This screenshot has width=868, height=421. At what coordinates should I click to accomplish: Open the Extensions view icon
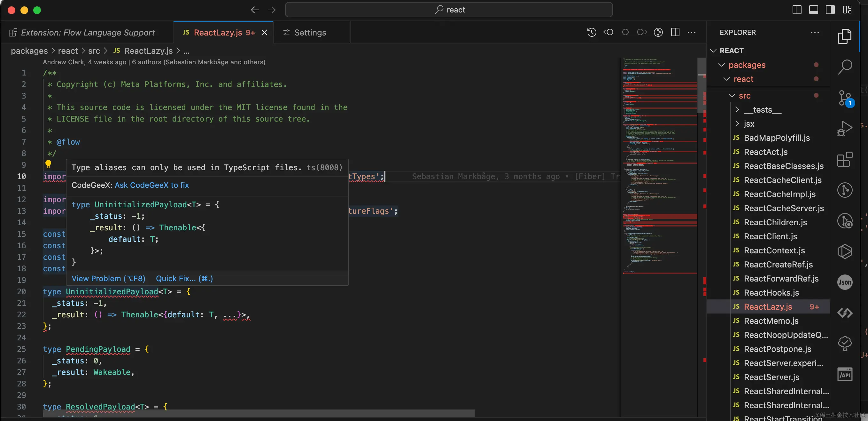click(x=845, y=159)
